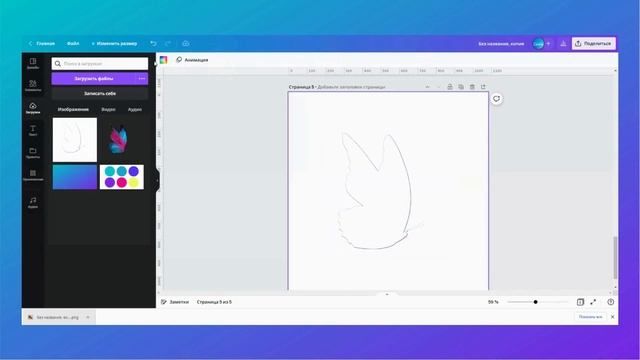Image resolution: width=640 pixels, height=360 pixels.
Task: Switch to the Images tab
Action: tap(73, 109)
